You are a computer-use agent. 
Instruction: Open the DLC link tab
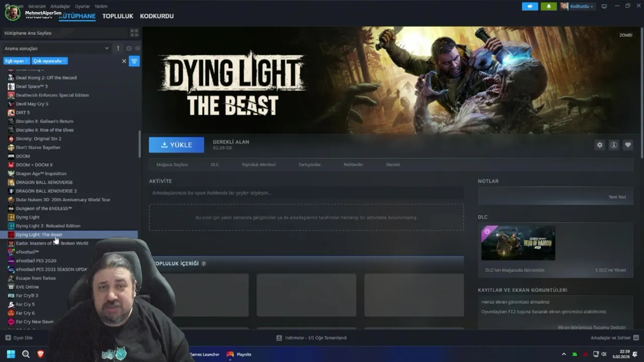(x=215, y=164)
